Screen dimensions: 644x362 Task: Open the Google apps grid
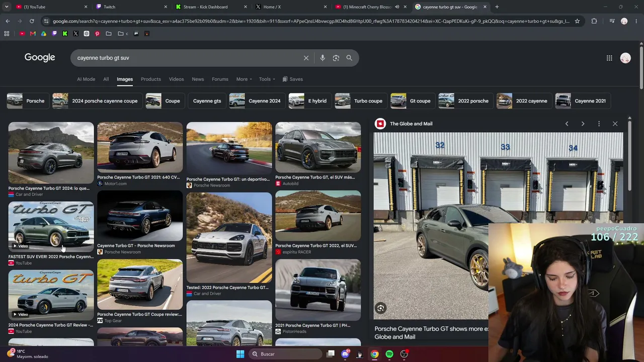point(609,58)
